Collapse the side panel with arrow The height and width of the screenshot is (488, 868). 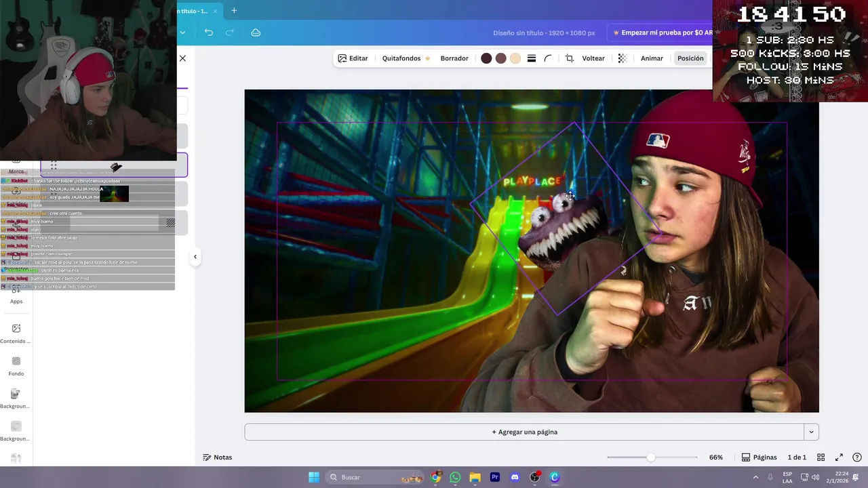[x=195, y=257]
